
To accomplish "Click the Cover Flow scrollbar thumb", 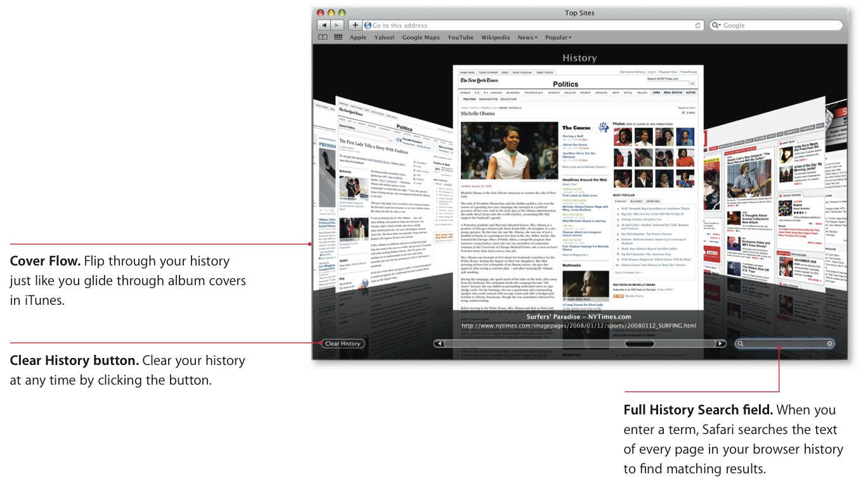I will [x=639, y=343].
